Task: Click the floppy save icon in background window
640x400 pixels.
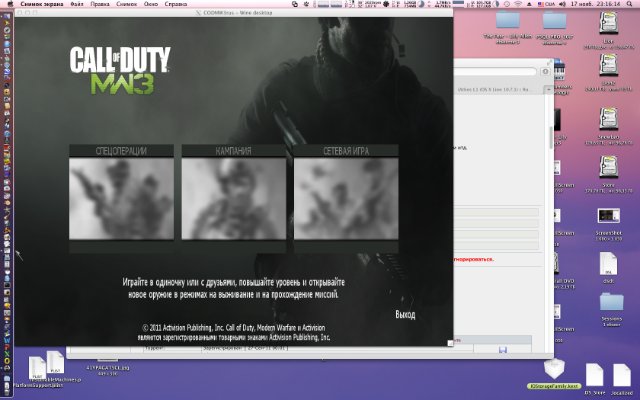Action: pos(503,350)
